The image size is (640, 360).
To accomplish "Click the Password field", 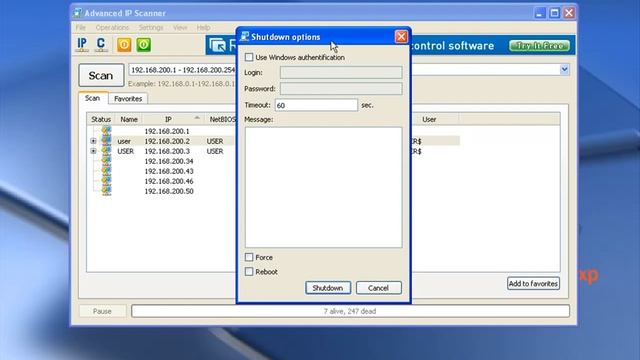I will [341, 89].
